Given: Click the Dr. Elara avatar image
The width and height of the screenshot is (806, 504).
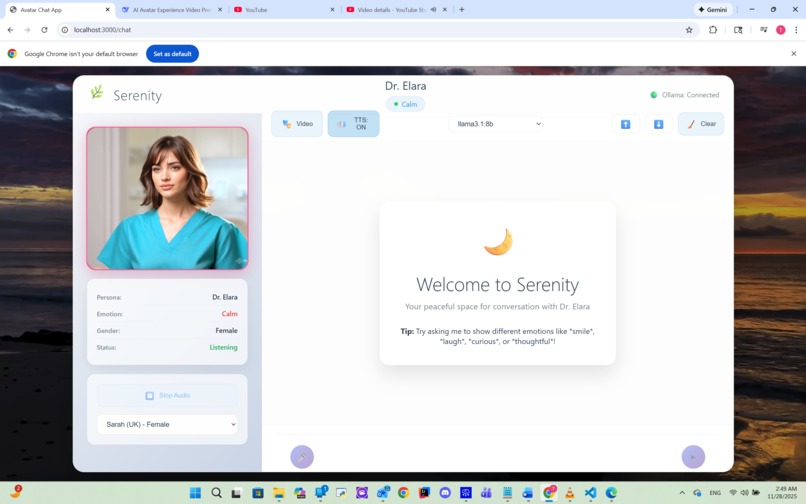Looking at the screenshot, I should 168,198.
